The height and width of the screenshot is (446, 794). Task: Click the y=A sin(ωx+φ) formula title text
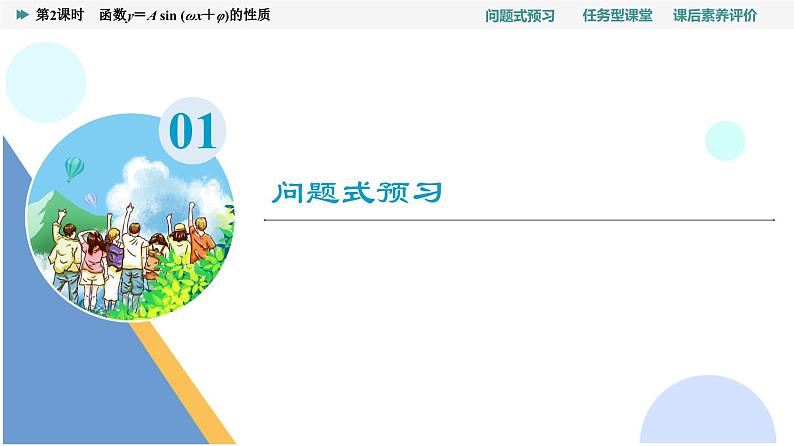click(185, 15)
